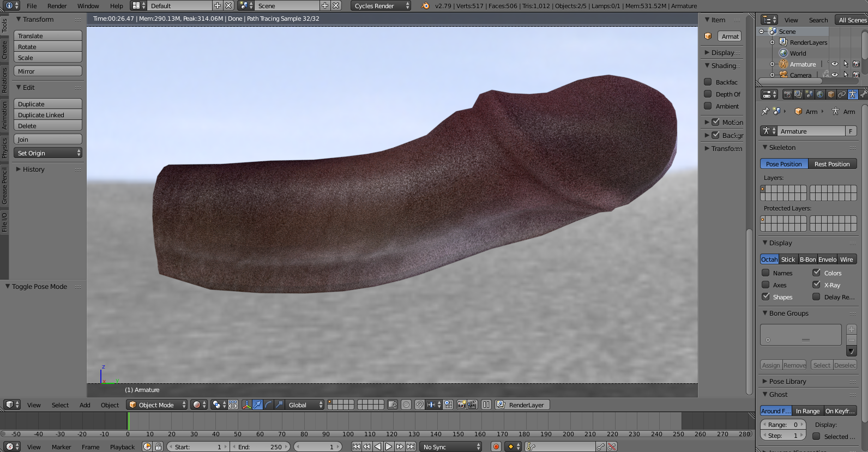The image size is (868, 452).
Task: Open the Set Origin dropdown
Action: point(48,153)
